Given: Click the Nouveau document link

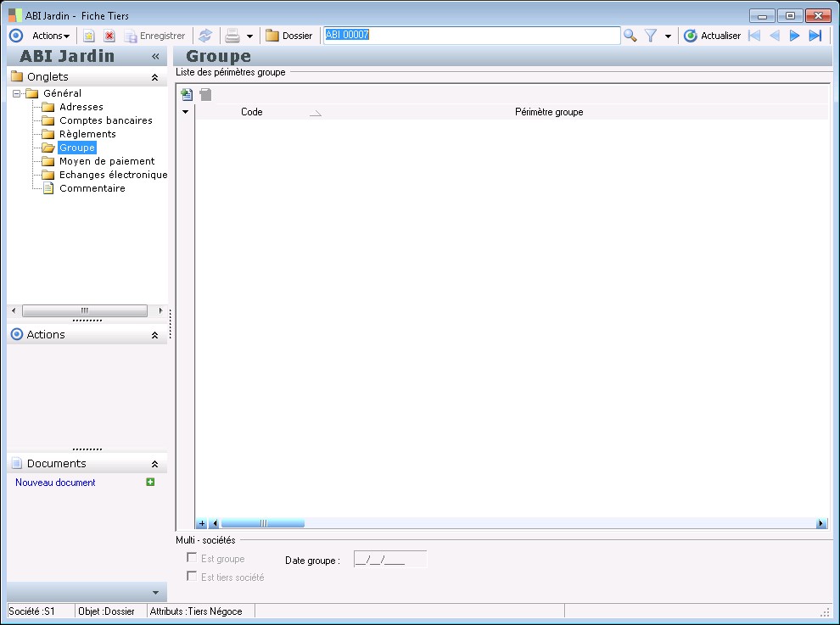Looking at the screenshot, I should [55, 483].
